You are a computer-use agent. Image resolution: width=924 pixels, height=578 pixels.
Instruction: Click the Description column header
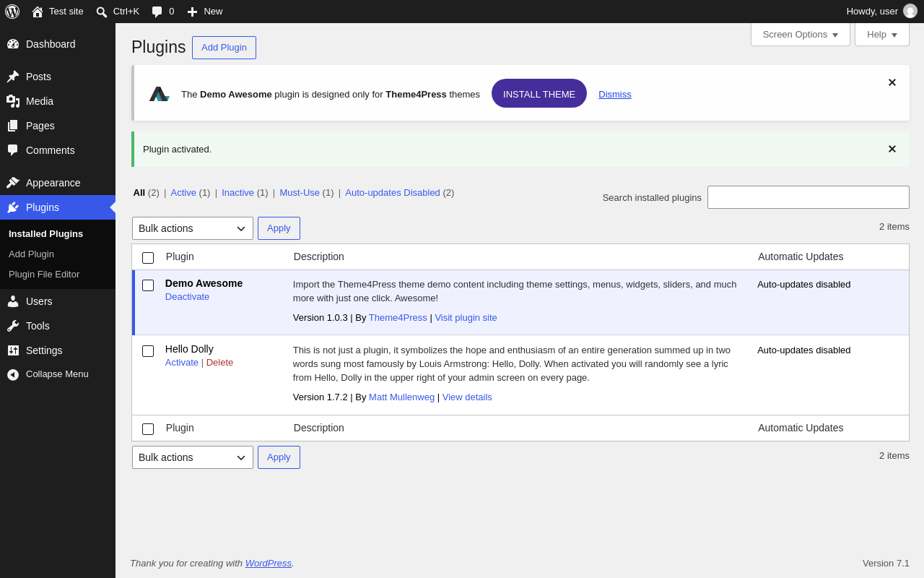319,256
